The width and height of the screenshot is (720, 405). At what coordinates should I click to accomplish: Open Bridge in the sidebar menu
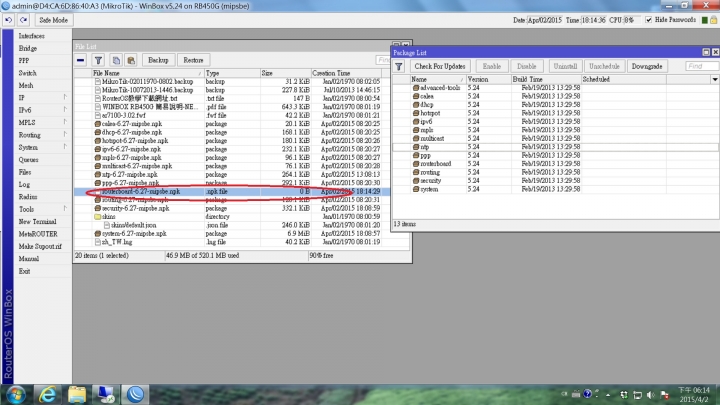[28, 48]
